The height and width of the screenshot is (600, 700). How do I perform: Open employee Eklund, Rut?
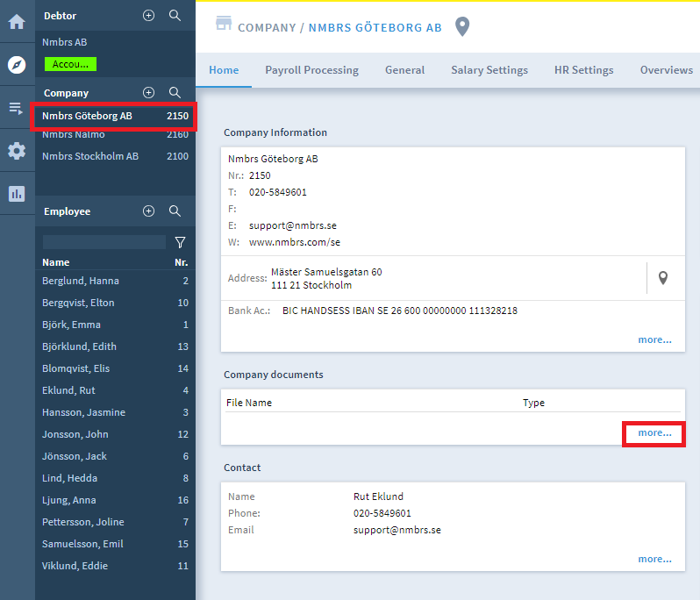coord(115,390)
